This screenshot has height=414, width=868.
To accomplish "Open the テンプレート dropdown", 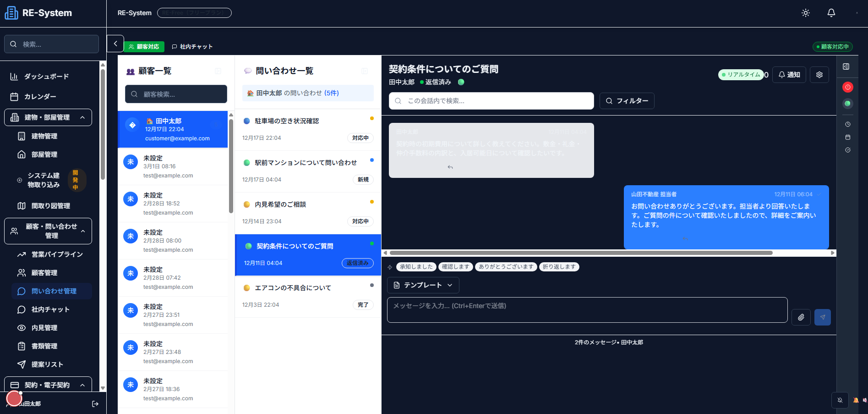I will (x=423, y=285).
